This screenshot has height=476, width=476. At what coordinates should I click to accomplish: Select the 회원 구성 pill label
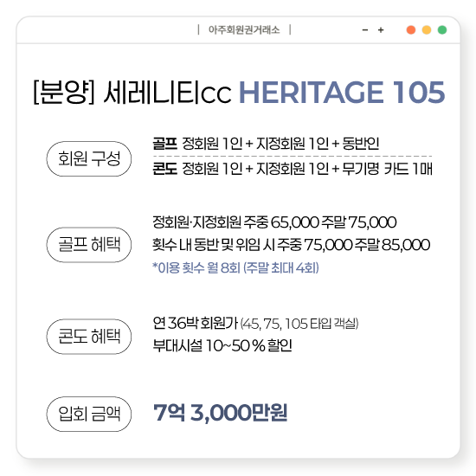point(89,158)
